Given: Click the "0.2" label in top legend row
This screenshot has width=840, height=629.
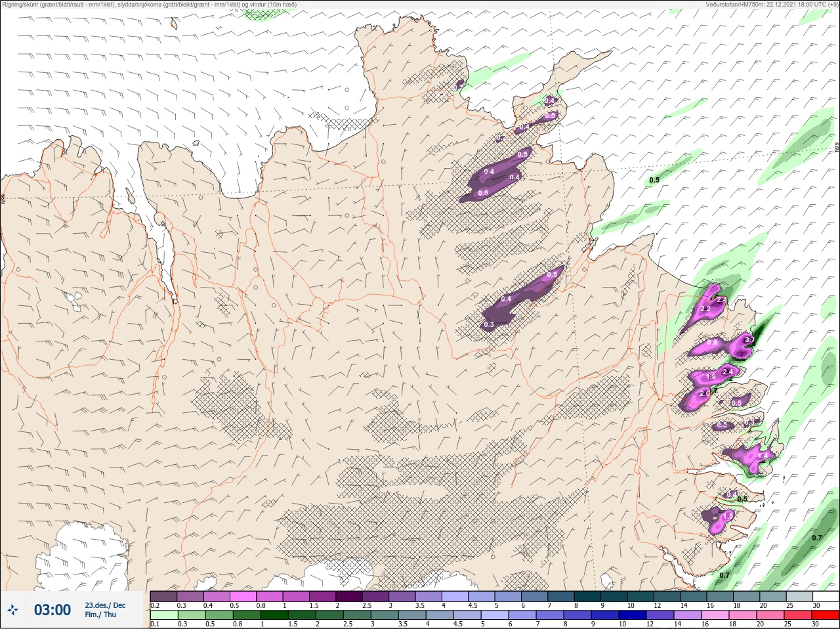Looking at the screenshot, I should (155, 605).
